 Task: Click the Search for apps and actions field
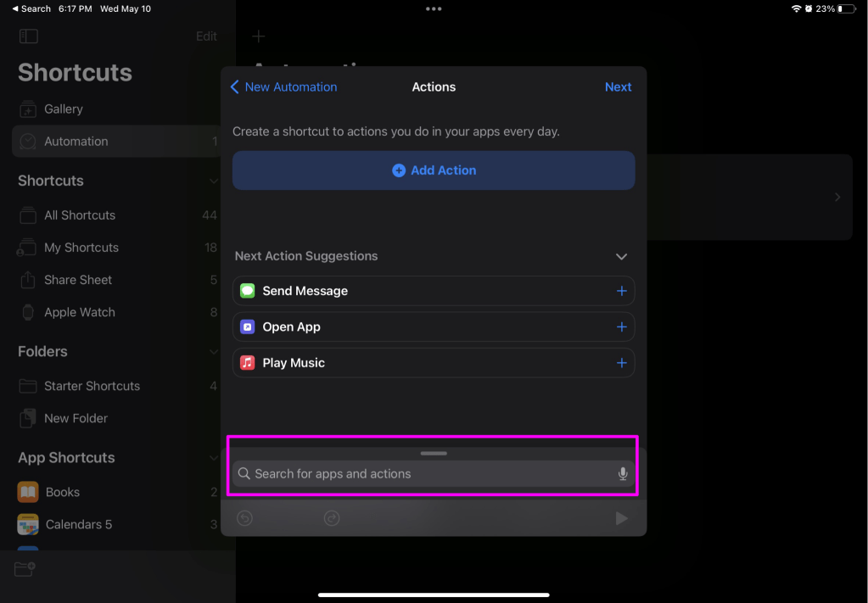[x=424, y=474]
